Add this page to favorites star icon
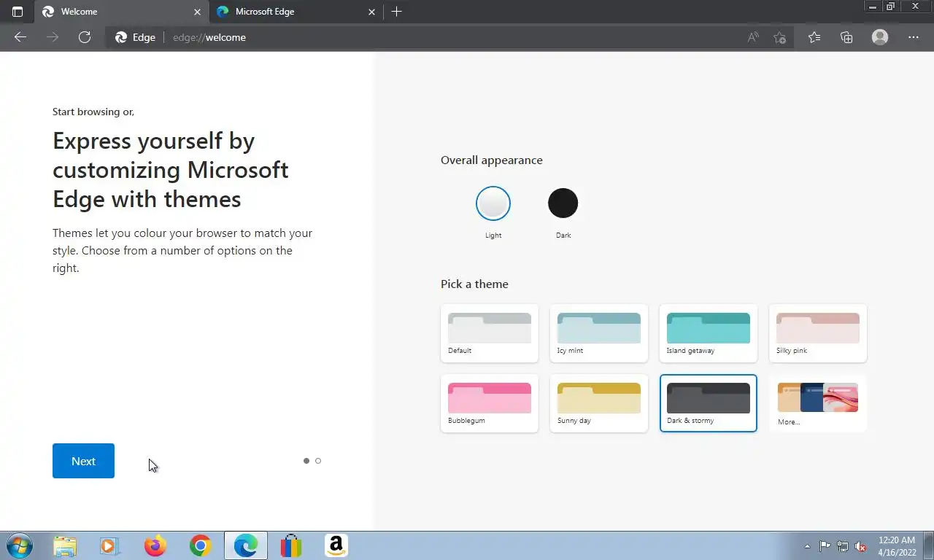The image size is (934, 560). pyautogui.click(x=779, y=37)
